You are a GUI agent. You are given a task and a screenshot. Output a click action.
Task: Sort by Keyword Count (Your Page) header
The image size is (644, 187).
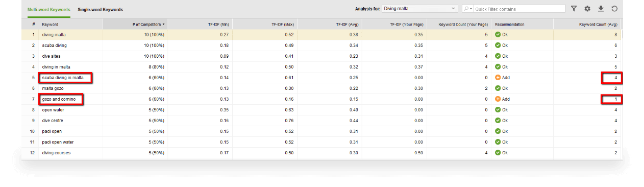click(459, 24)
